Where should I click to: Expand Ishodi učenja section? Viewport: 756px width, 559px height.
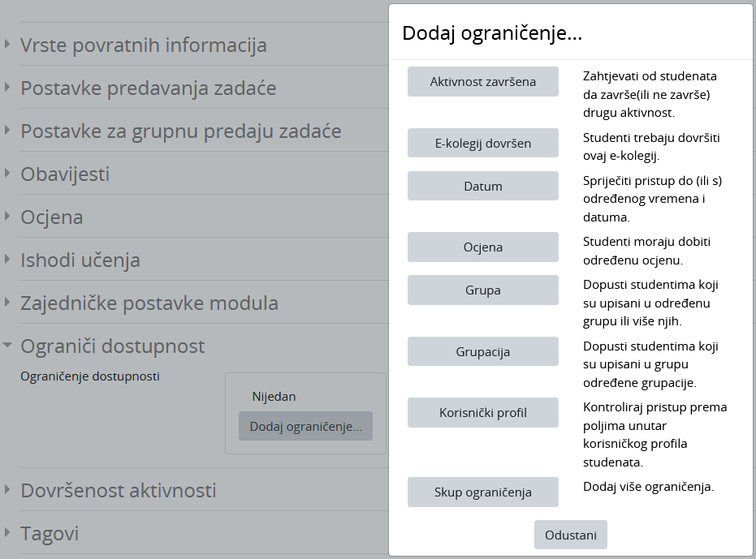pos(80,260)
